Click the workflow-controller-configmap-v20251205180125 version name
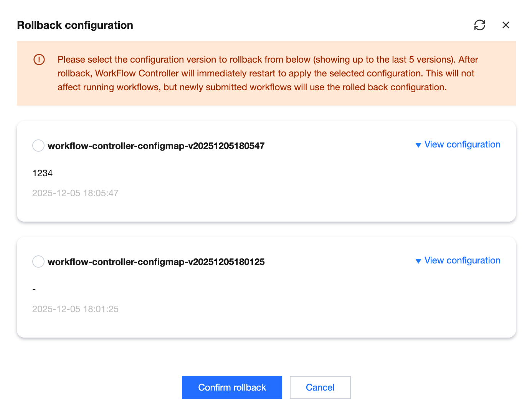532x414 pixels. (x=156, y=262)
